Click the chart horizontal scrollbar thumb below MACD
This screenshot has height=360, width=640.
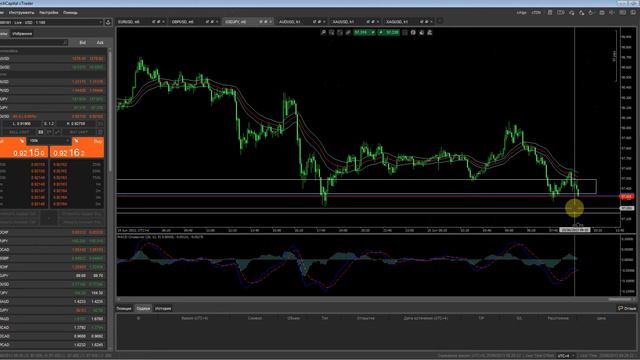tap(620, 299)
